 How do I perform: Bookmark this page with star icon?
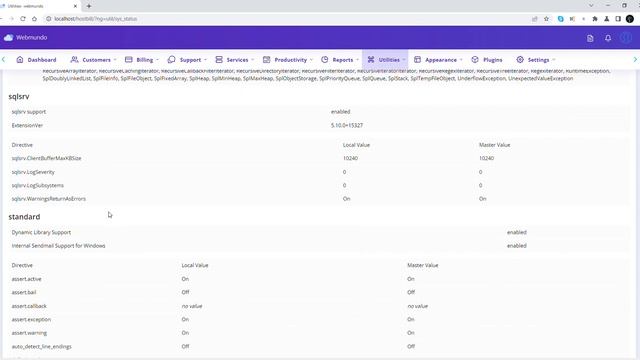[x=546, y=19]
